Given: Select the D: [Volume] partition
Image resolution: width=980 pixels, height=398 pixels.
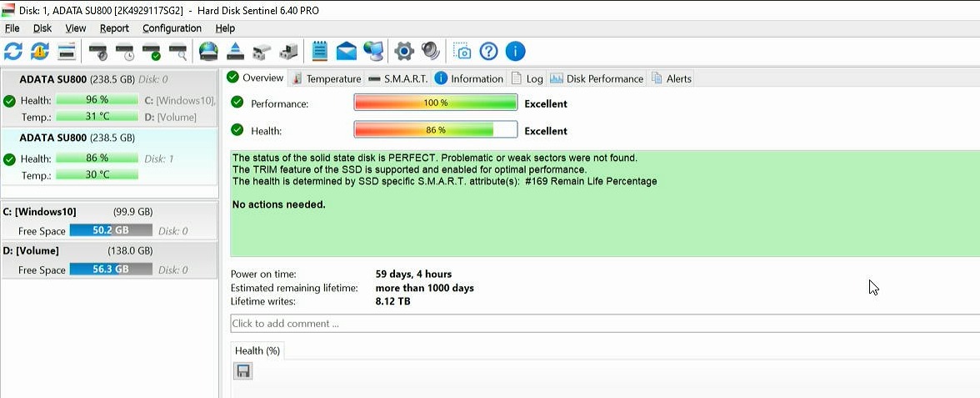Looking at the screenshot, I should pyautogui.click(x=109, y=259).
